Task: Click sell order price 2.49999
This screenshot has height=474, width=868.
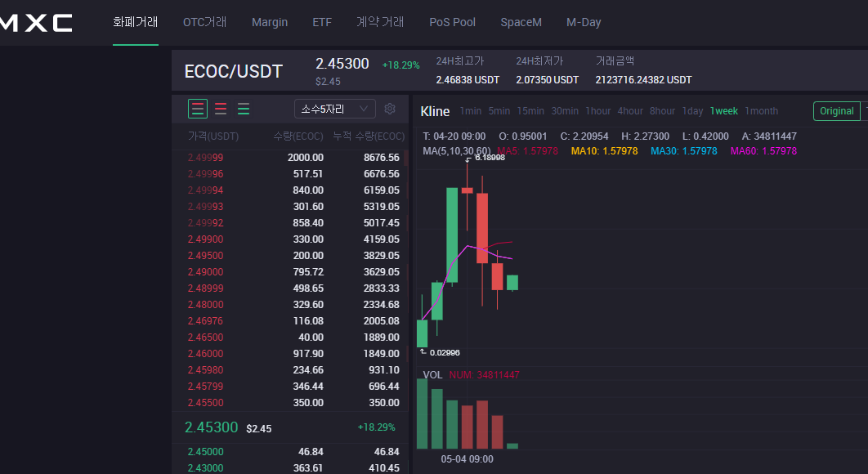Action: tap(205, 157)
